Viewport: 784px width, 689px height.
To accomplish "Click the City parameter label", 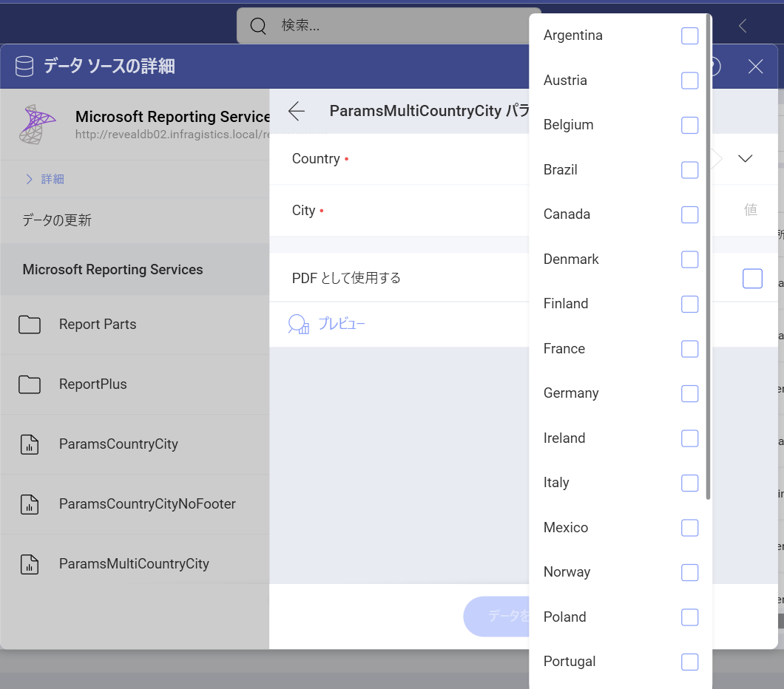I will pyautogui.click(x=303, y=211).
